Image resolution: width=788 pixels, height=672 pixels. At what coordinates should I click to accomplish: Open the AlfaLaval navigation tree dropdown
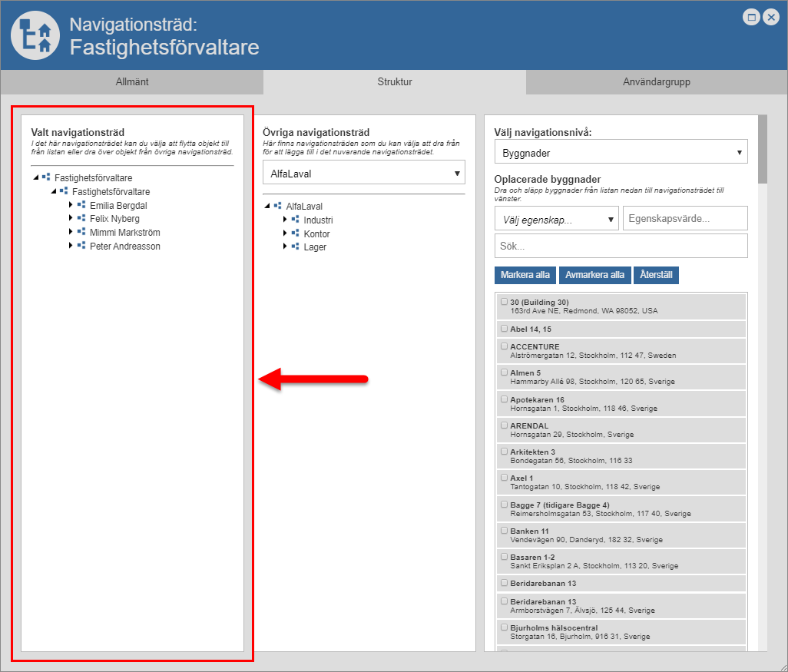pyautogui.click(x=363, y=174)
